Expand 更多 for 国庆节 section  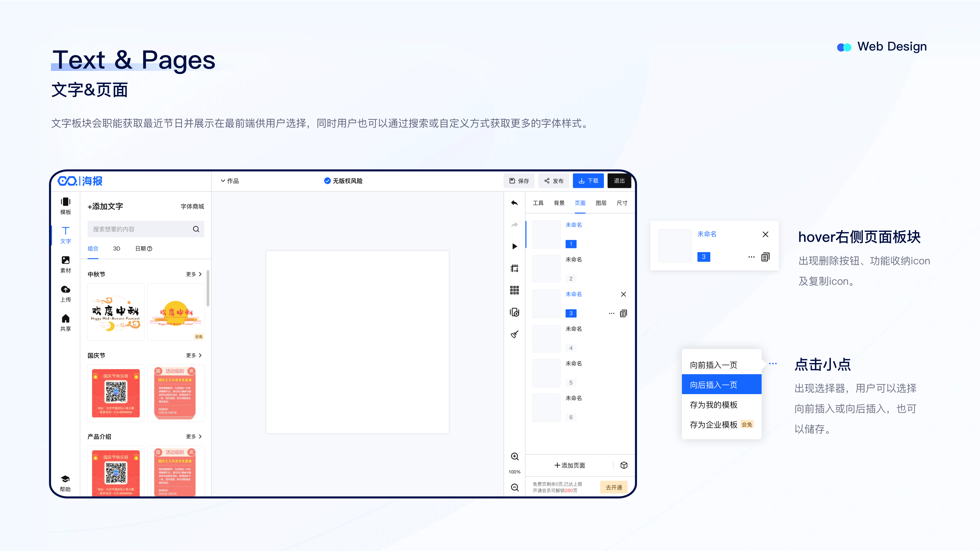(194, 356)
